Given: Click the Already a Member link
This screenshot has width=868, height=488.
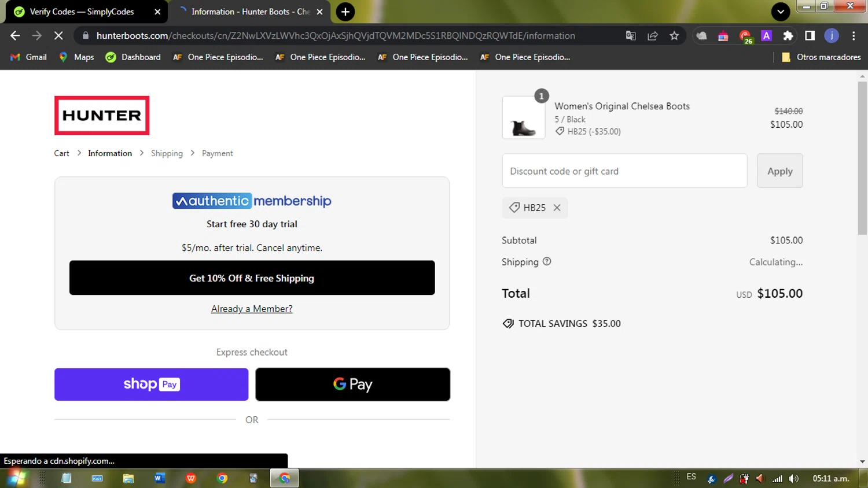Looking at the screenshot, I should pos(252,309).
